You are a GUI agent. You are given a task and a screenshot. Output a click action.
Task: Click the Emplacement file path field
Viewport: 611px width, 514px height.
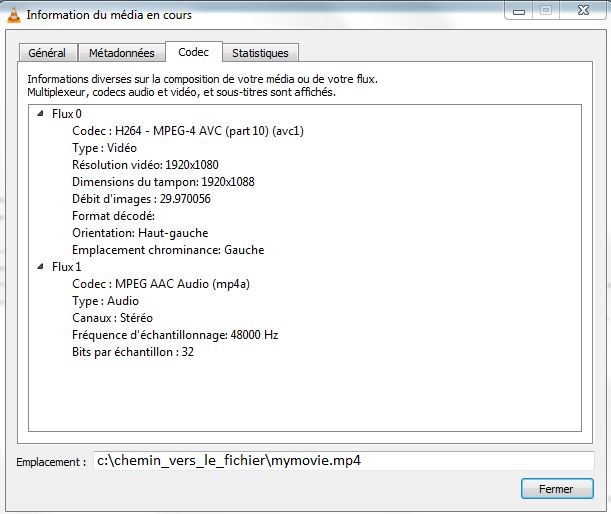tap(344, 461)
